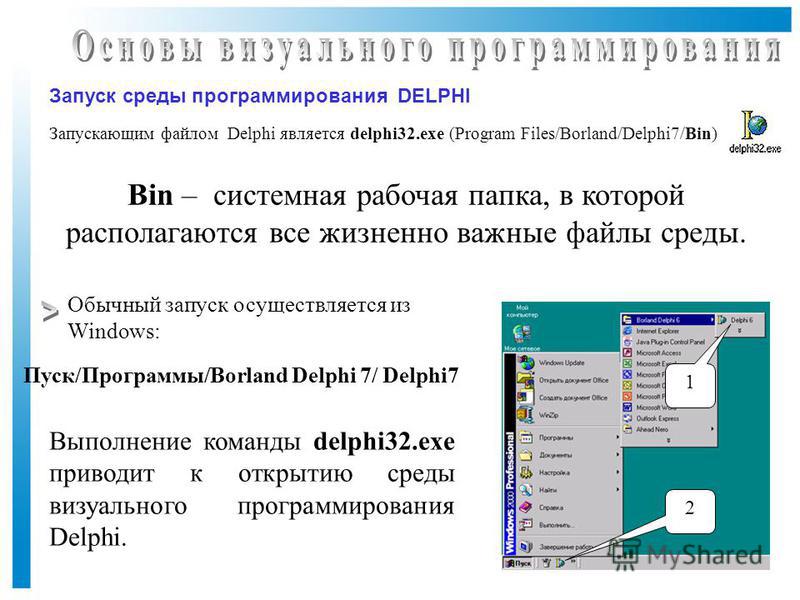Image resolution: width=800 pixels, height=600 pixels.
Task: Click the yellow Microsoft Outlook icon
Action: click(x=628, y=385)
